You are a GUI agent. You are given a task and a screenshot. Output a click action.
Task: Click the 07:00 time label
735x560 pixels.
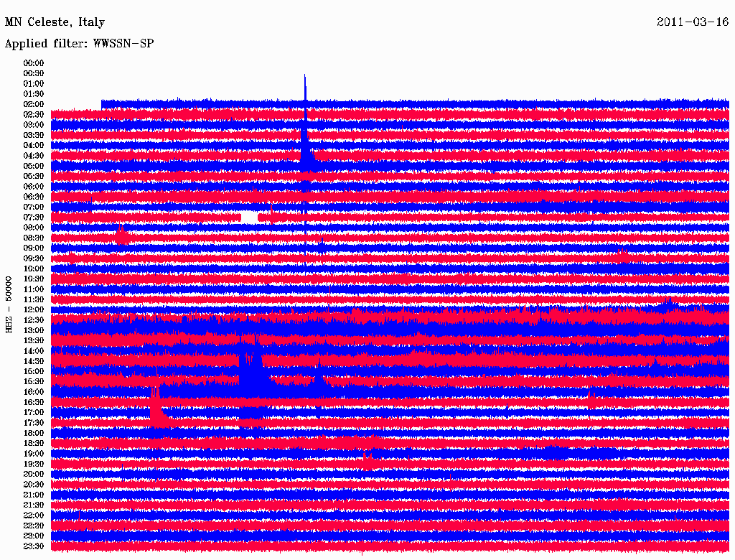33,207
